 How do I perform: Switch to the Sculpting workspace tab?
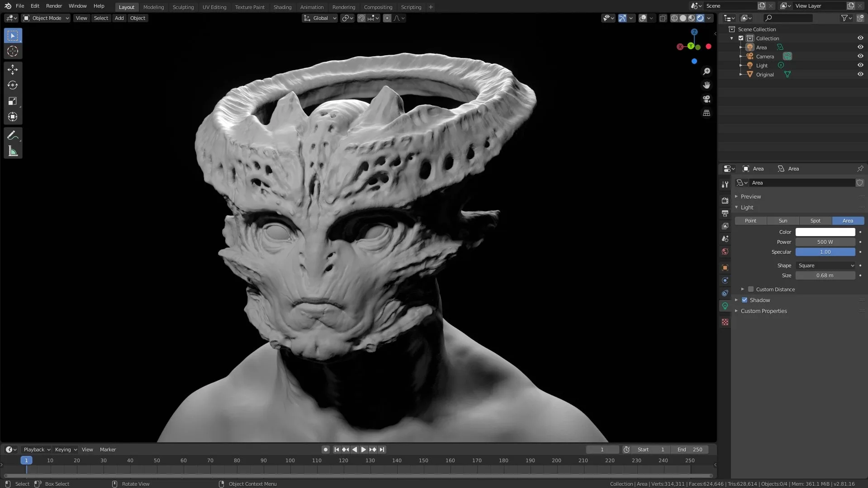point(183,7)
